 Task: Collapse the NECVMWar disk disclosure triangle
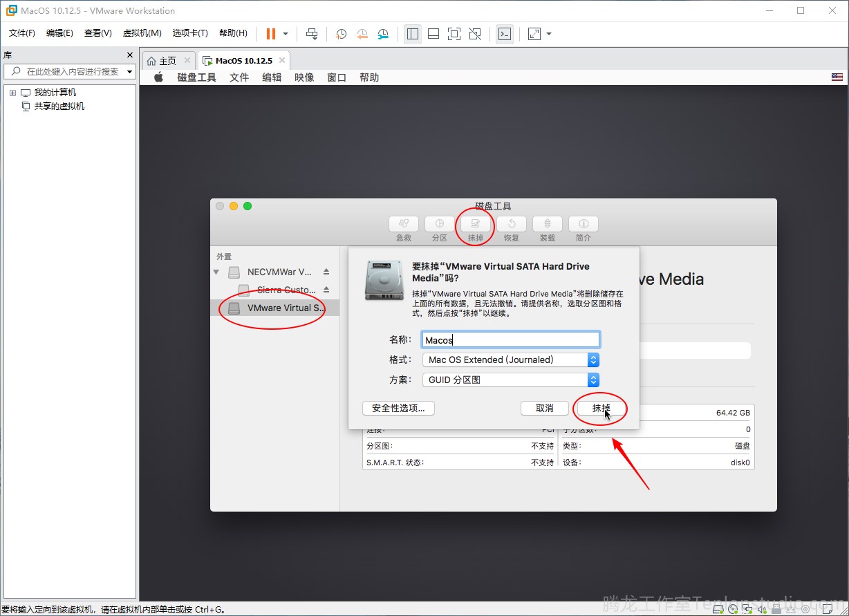216,272
